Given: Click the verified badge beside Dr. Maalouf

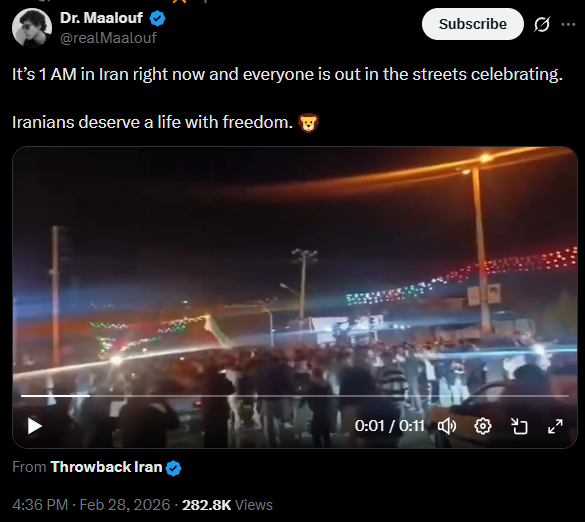Looking at the screenshot, I should point(157,18).
